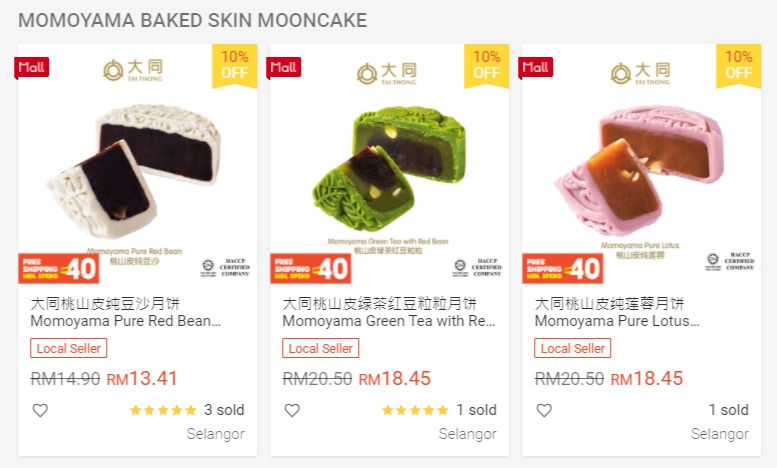This screenshot has width=777, height=468.
Task: Click Mall badge on Green Tea mooncake
Action: (x=284, y=67)
